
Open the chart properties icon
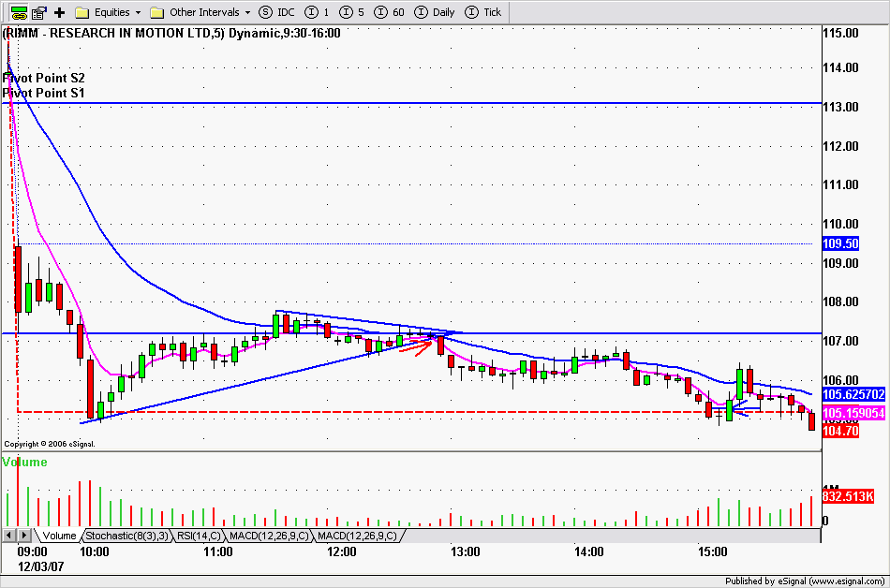39,12
